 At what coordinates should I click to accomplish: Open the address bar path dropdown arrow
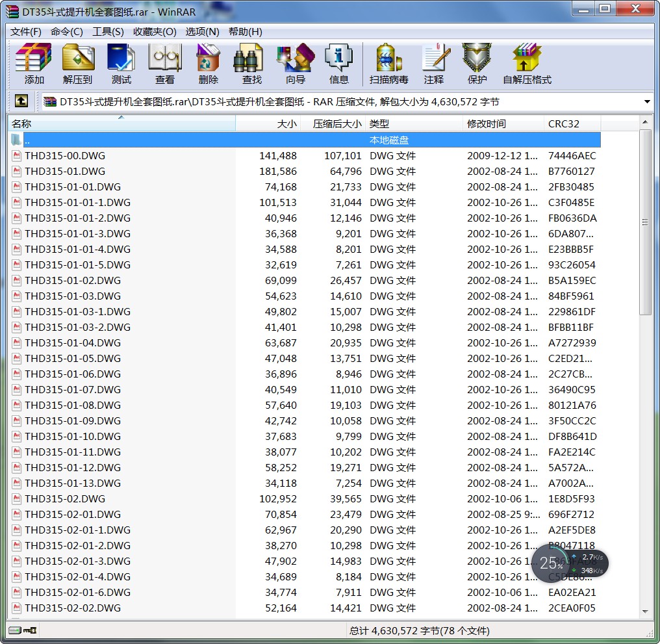click(647, 101)
